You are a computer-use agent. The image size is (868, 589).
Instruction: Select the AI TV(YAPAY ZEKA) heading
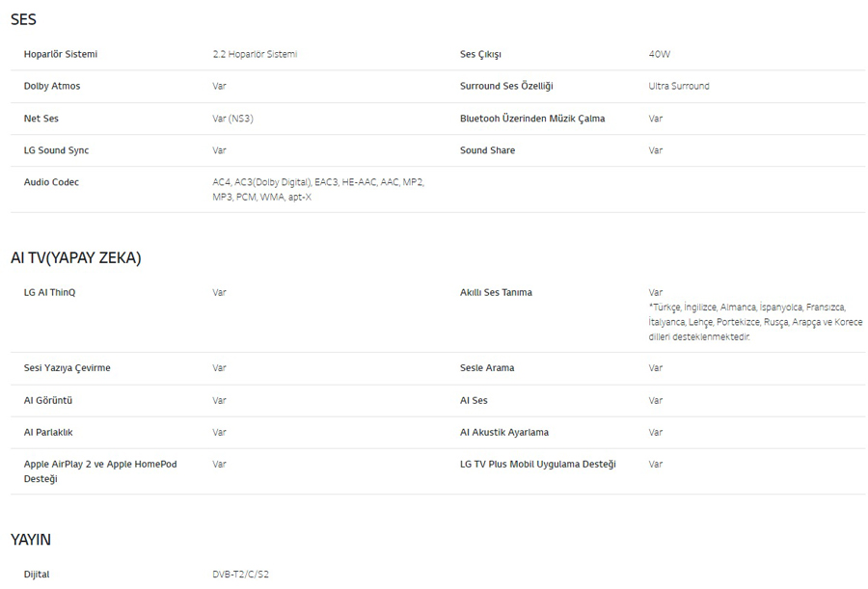tap(76, 258)
